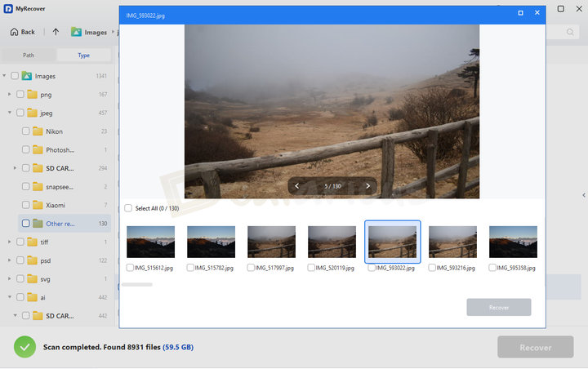
Task: Expand the psd folder node
Action: [x=9, y=260]
